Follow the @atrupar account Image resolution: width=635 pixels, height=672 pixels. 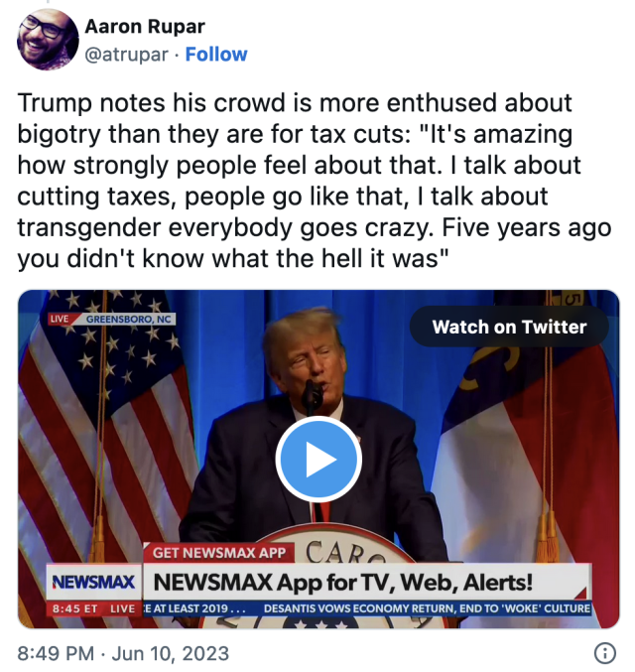216,55
